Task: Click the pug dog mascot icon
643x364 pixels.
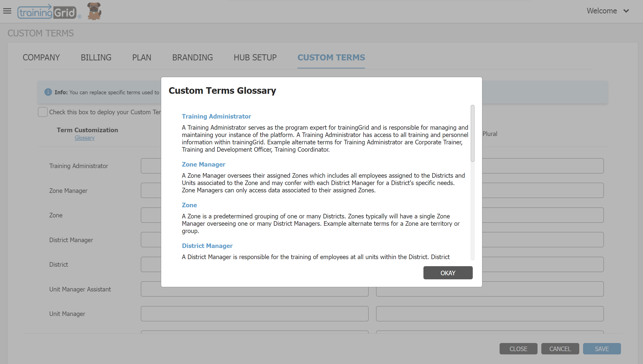Action: coord(94,11)
